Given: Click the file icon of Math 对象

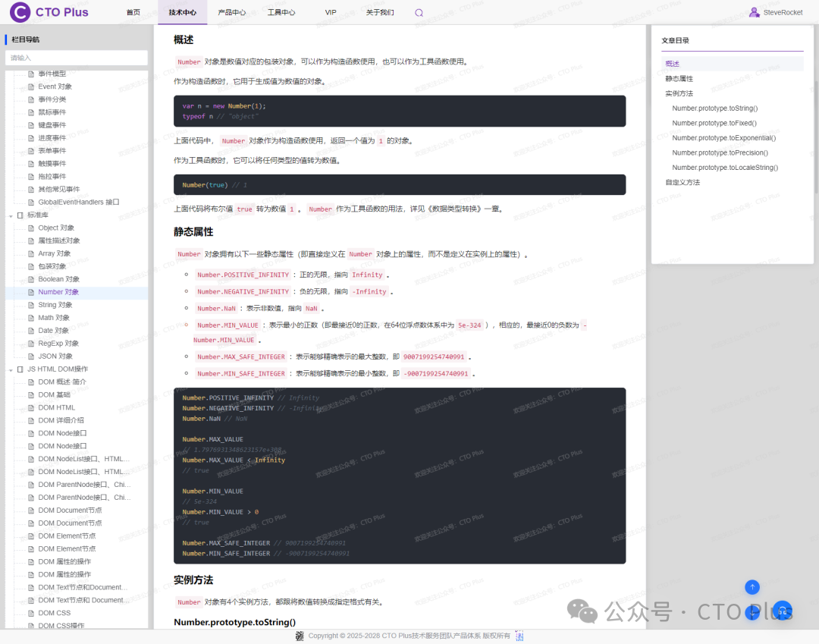Looking at the screenshot, I should pos(31,318).
